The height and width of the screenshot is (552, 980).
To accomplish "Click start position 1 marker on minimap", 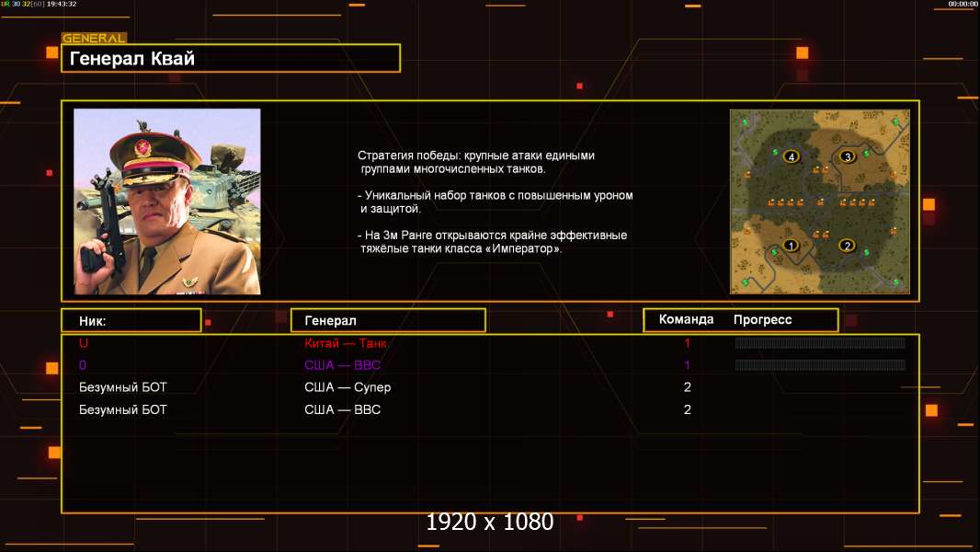I will [x=790, y=246].
